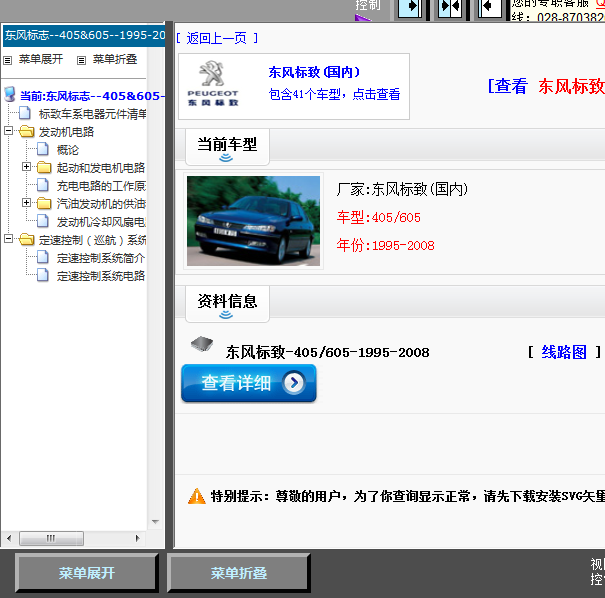Click 车型:405/605 red text
Viewport: 605px width, 598px height.
coord(379,217)
